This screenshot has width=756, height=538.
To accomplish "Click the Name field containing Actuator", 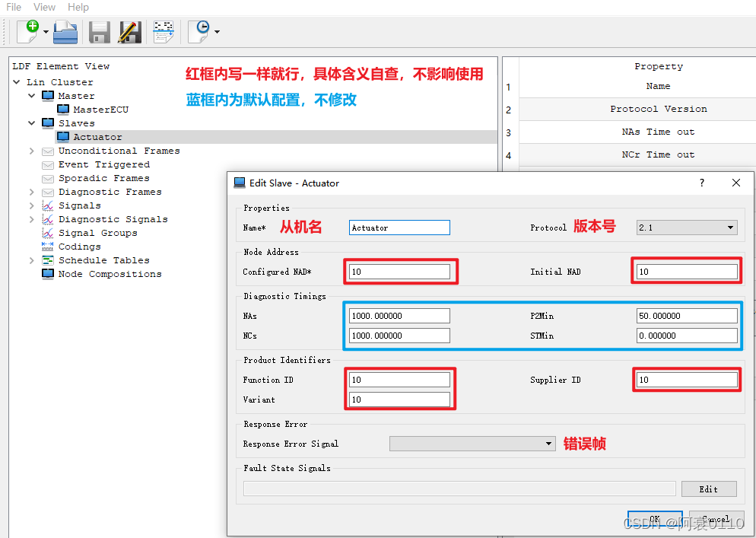I will point(399,228).
